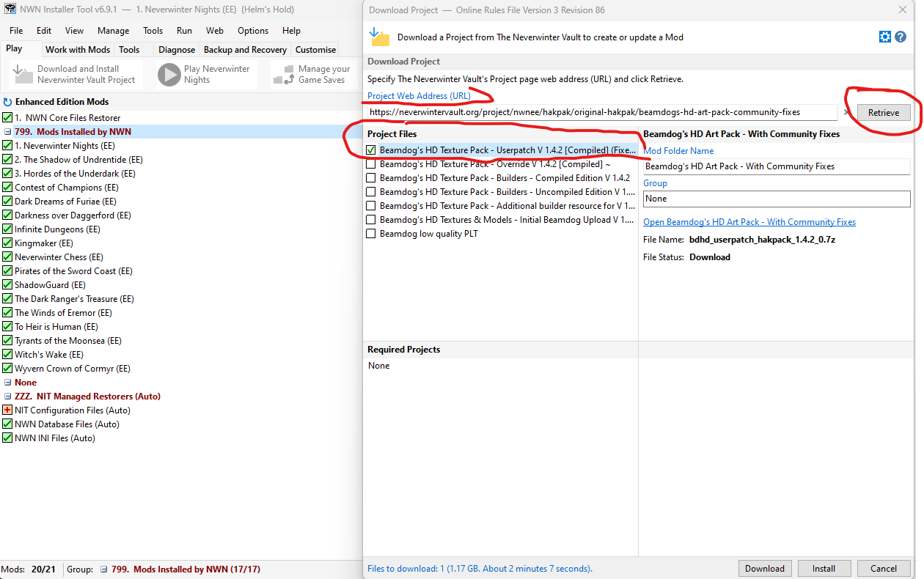Open the Options menu
The image size is (924, 579).
pyautogui.click(x=253, y=31)
